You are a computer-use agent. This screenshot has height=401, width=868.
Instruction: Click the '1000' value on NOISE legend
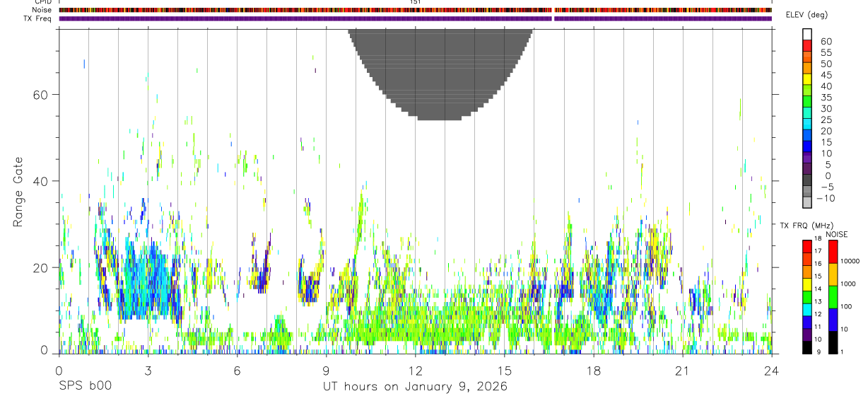click(848, 284)
